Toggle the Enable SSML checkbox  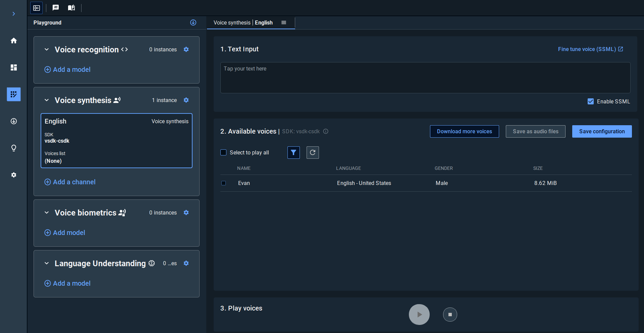(591, 101)
